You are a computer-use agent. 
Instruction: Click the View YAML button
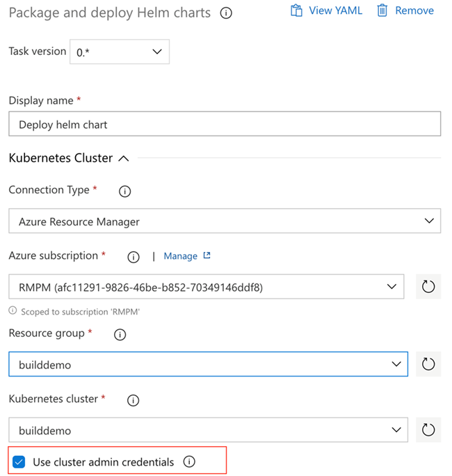(x=327, y=10)
